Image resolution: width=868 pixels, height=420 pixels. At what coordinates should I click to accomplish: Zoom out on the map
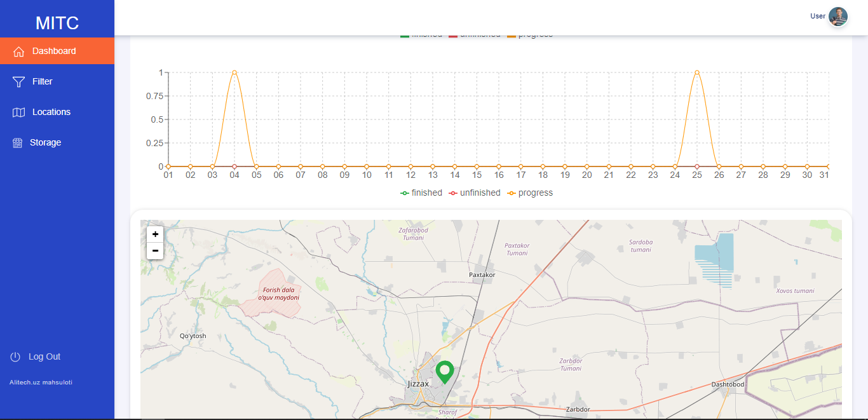155,250
